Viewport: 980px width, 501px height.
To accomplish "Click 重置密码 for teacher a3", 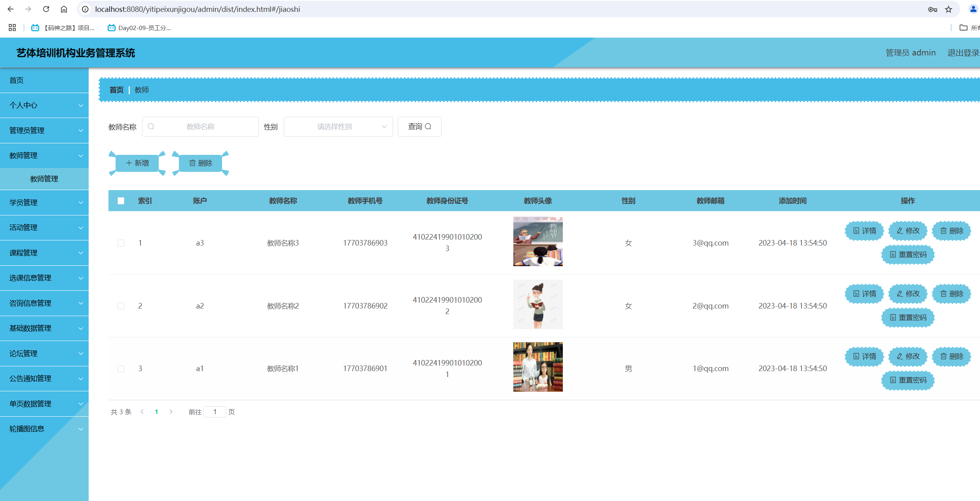I will 908,255.
